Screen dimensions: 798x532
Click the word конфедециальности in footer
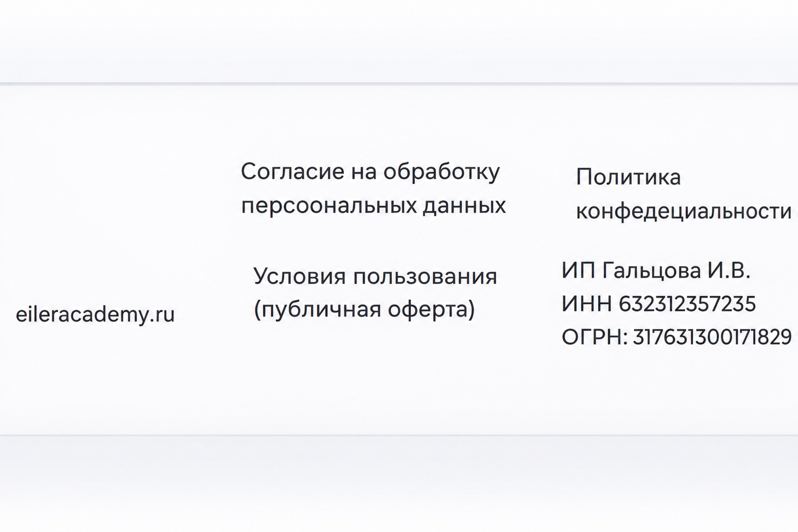point(683,211)
